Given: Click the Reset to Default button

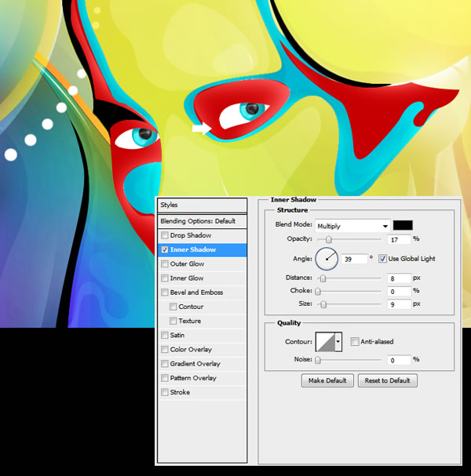Looking at the screenshot, I should pyautogui.click(x=388, y=380).
